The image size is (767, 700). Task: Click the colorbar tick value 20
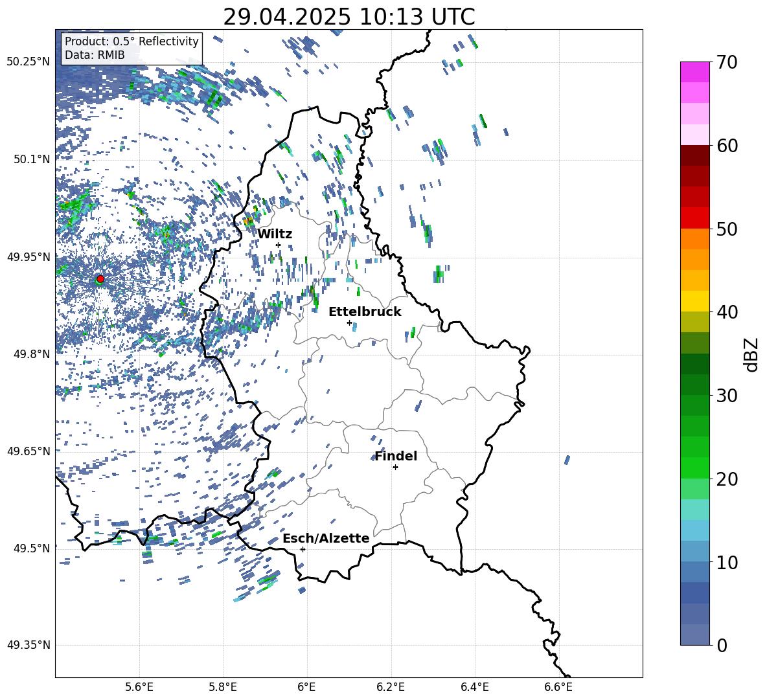point(726,479)
